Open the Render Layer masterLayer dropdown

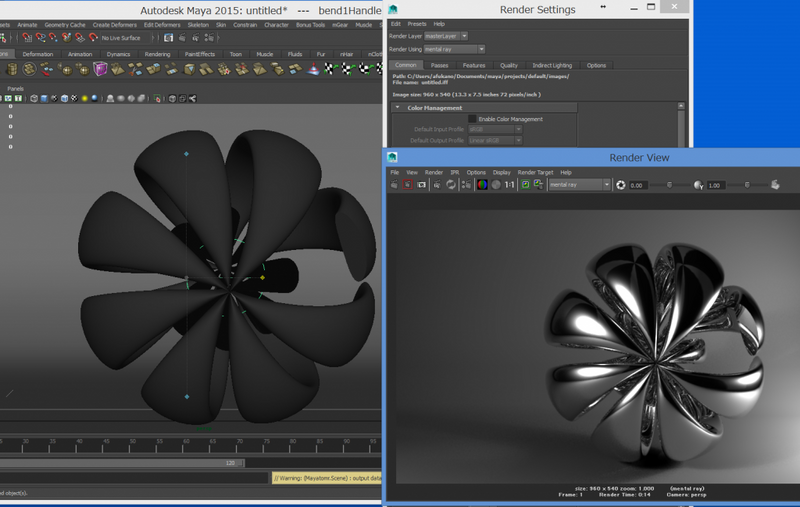pyautogui.click(x=444, y=36)
